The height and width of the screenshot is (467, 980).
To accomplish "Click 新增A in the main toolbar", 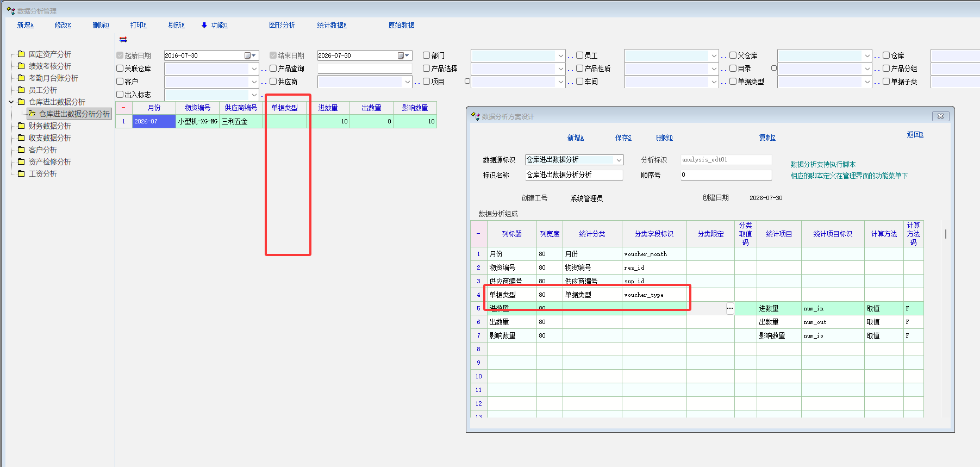I will [26, 25].
